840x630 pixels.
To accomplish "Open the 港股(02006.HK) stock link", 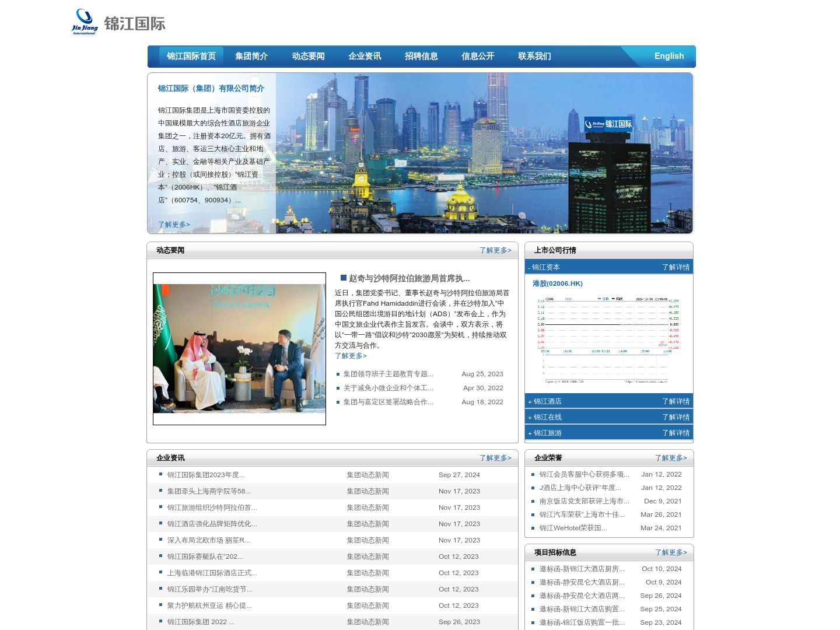I will click(x=558, y=283).
